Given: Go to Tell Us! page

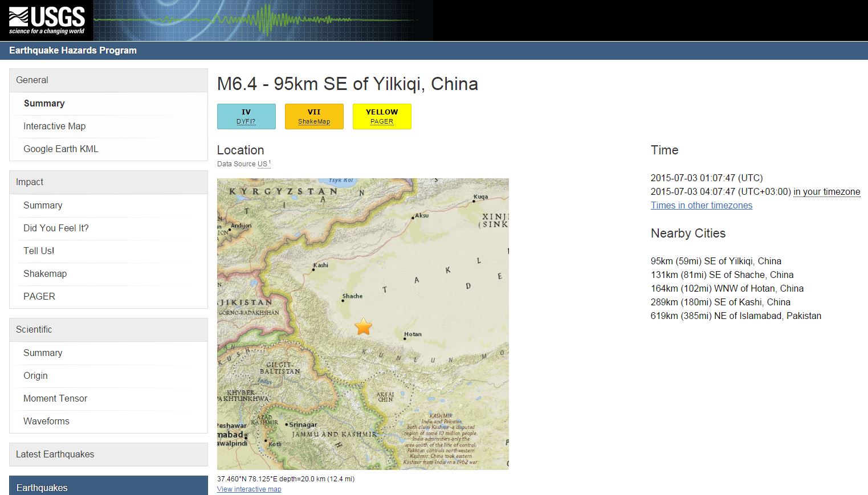Looking at the screenshot, I should tap(39, 251).
